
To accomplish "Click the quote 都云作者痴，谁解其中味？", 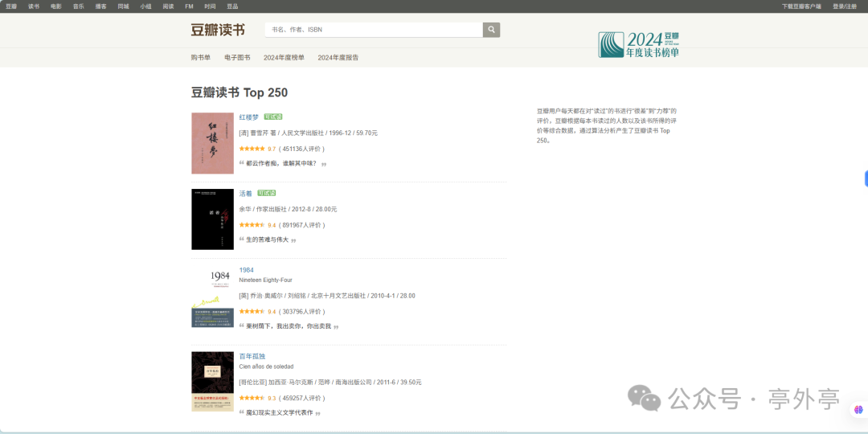I will click(x=281, y=163).
